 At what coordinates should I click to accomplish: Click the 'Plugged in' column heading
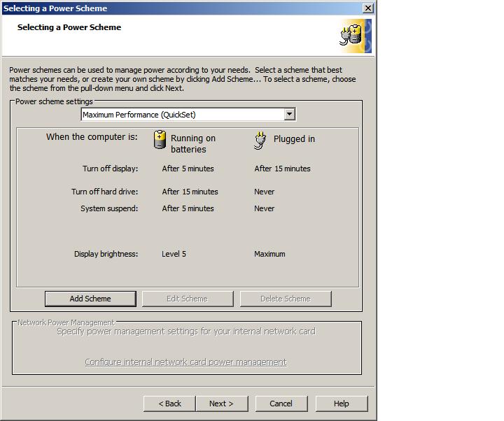[x=294, y=139]
